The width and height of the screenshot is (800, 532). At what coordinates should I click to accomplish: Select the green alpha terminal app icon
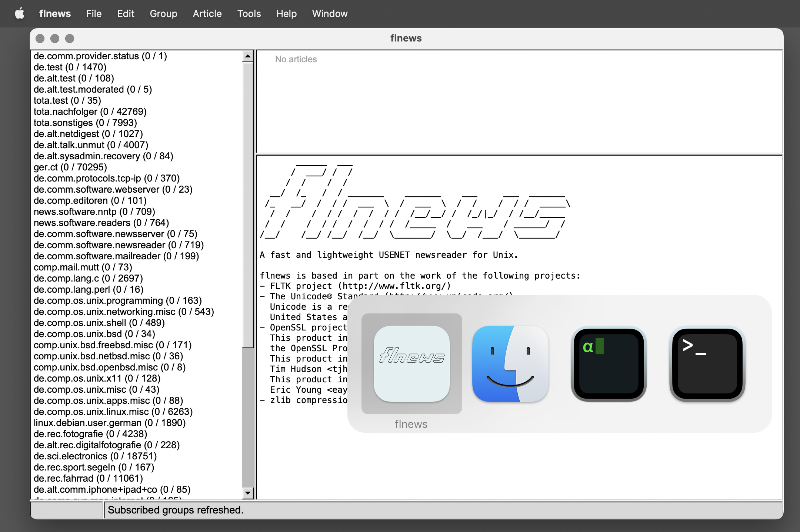coord(609,363)
